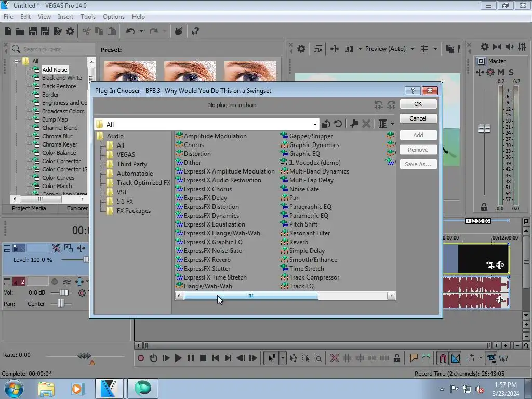532x399 pixels.
Task: Click the Remove Selected Plug-In X icon
Action: [366, 124]
